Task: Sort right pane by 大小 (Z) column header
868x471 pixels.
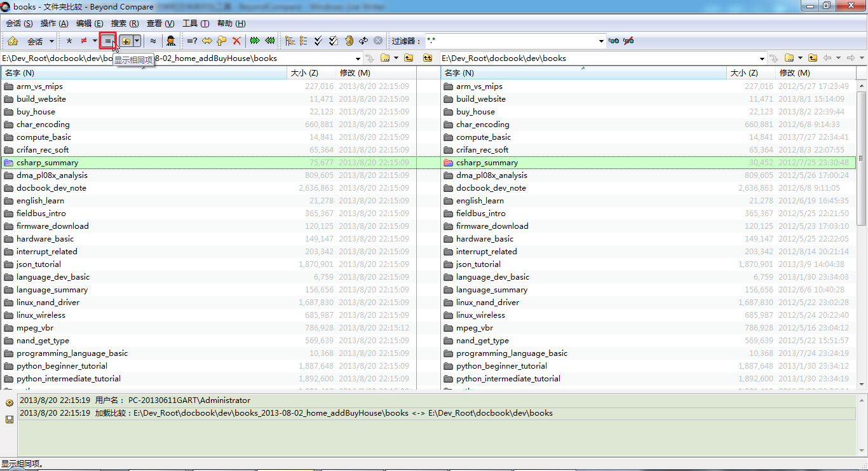Action: pyautogui.click(x=751, y=73)
